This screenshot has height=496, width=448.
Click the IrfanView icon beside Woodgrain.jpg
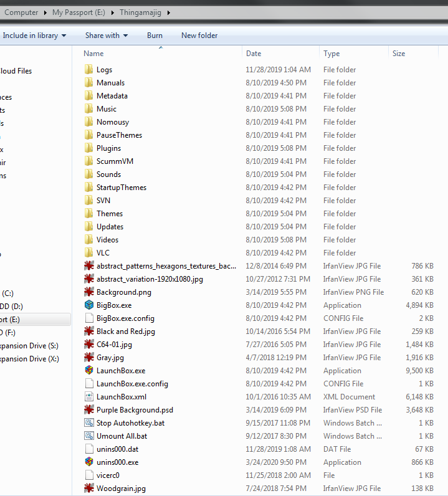point(89,488)
